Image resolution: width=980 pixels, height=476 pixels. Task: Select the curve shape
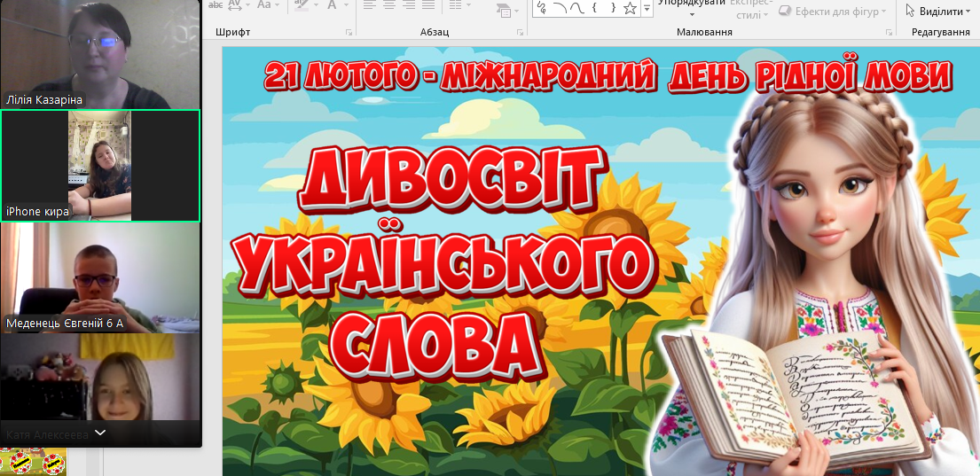click(577, 7)
